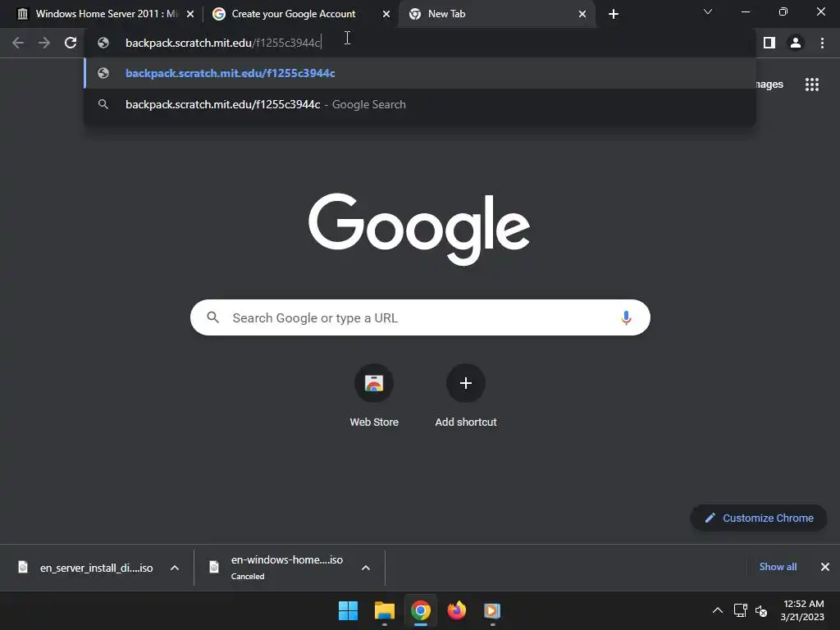Image resolution: width=840 pixels, height=630 pixels.
Task: Click the browser back arrow
Action: tap(18, 43)
